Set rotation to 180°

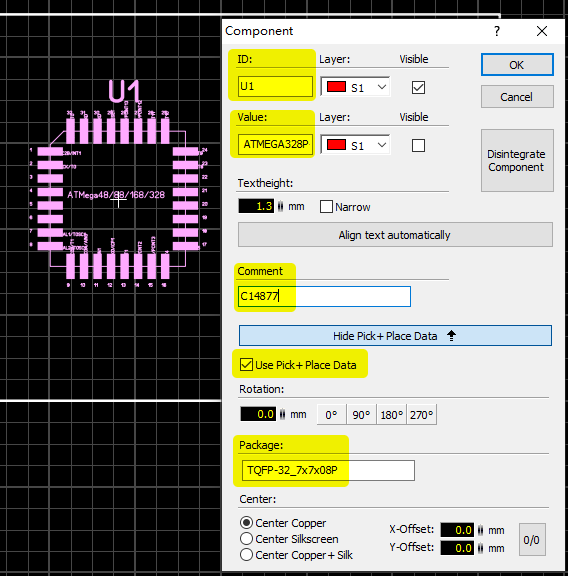(x=391, y=415)
